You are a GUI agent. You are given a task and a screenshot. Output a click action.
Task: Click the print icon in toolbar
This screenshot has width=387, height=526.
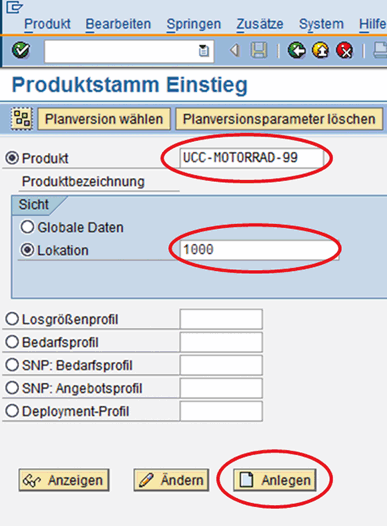click(x=380, y=51)
